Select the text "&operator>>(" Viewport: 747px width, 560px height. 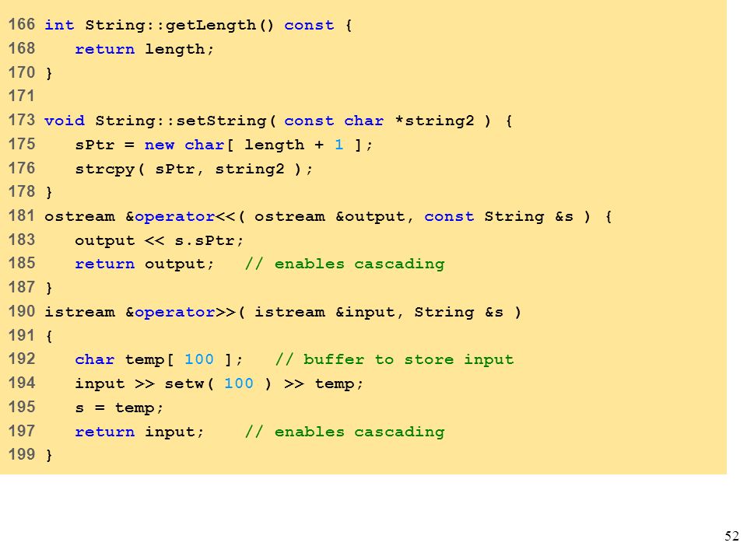185,313
